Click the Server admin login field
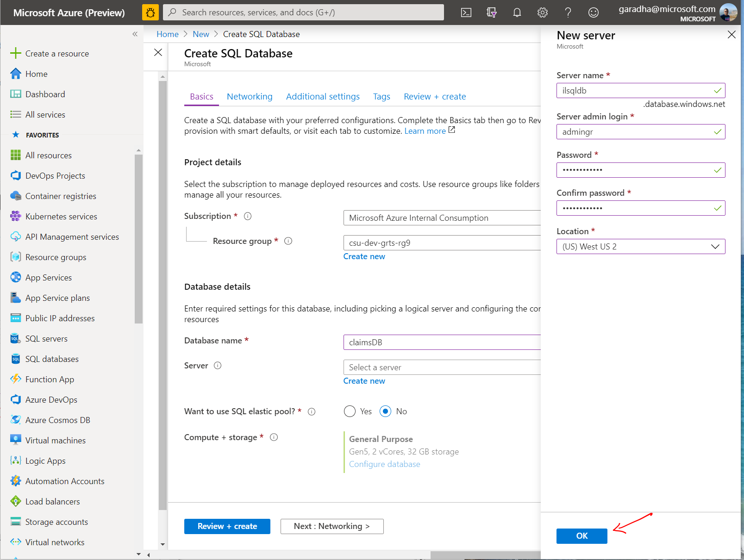 (641, 132)
